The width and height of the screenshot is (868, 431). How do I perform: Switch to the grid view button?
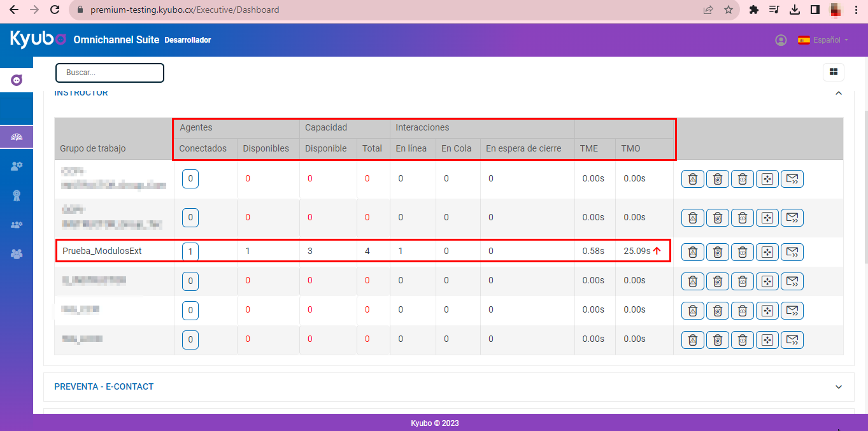point(834,72)
